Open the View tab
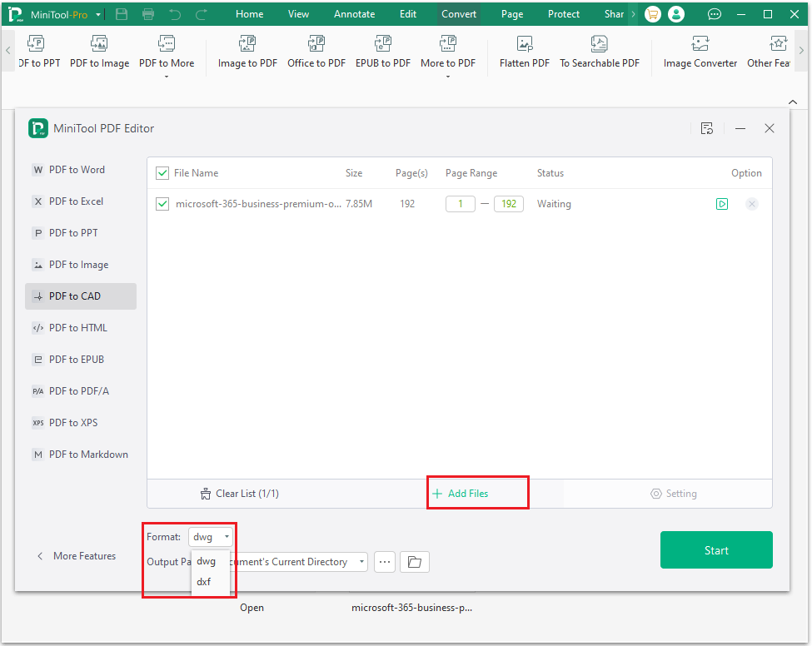Screen dimensions: 812x646 pyautogui.click(x=298, y=14)
